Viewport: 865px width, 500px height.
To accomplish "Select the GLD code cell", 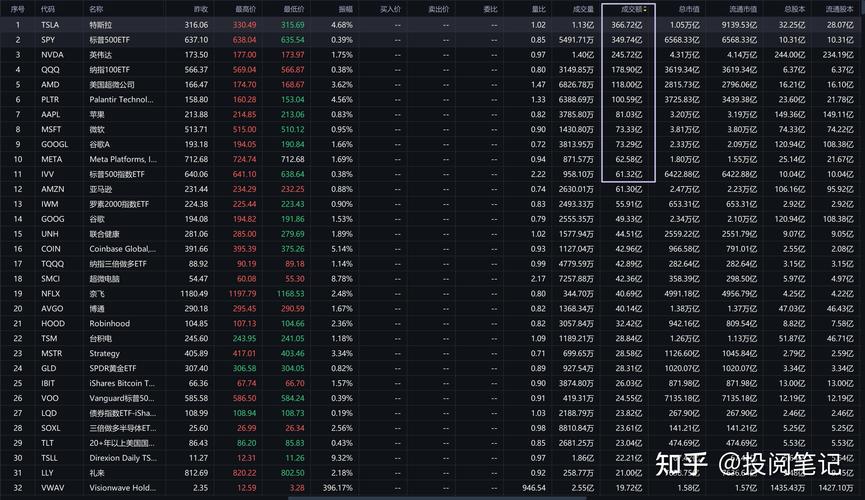I will (49, 368).
